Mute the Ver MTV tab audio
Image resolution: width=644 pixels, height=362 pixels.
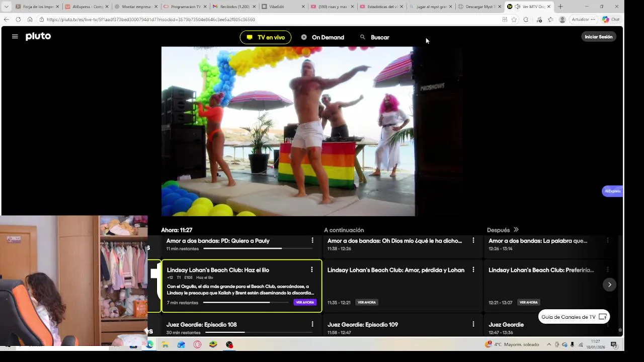click(x=517, y=7)
